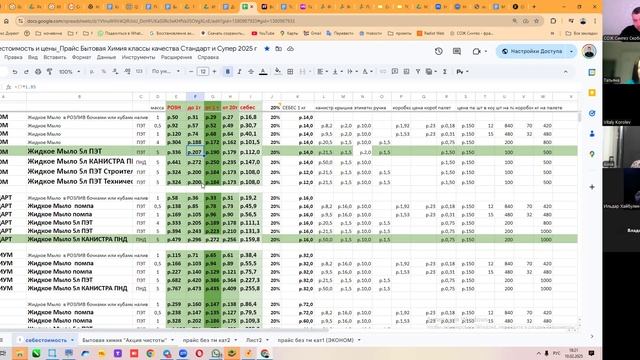Redo the action in the toolbar
The width and height of the screenshot is (640, 360).
pos(26,72)
